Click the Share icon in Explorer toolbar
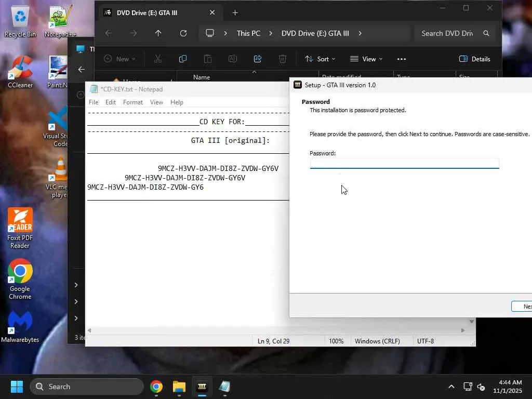The width and height of the screenshot is (532, 399). (258, 59)
